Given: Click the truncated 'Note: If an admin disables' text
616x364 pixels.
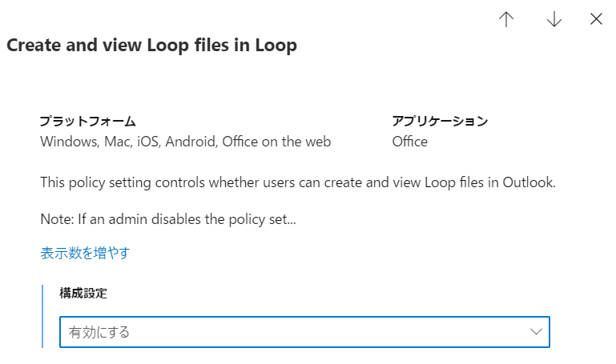Looking at the screenshot, I should (x=160, y=218).
